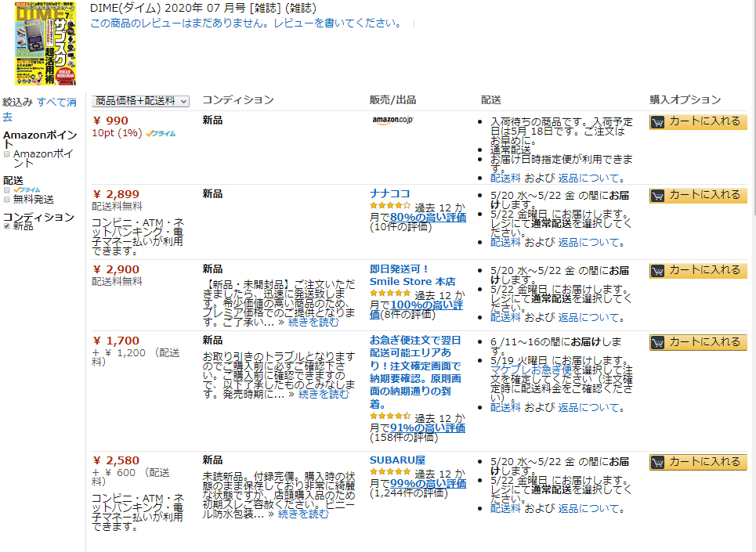The image size is (756, 552).
Task: Expand 続きを読む in the ¥1,700 condition note
Action: (324, 394)
